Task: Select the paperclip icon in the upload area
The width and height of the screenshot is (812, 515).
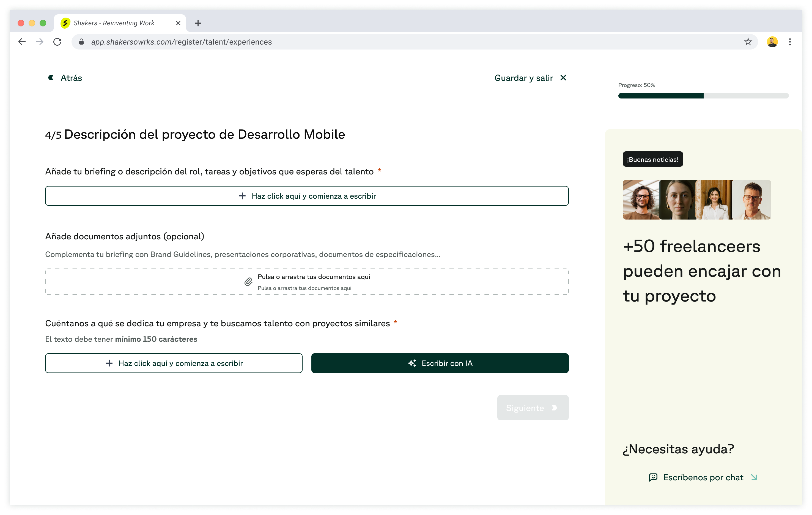Action: click(248, 281)
